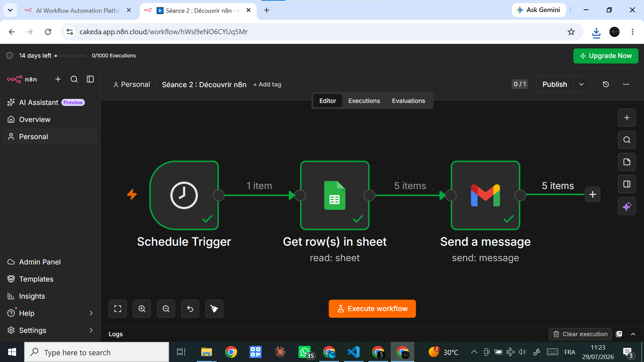Screen dimensions: 644x362
Task: Expand the Help submenu arrow
Action: tap(91, 313)
